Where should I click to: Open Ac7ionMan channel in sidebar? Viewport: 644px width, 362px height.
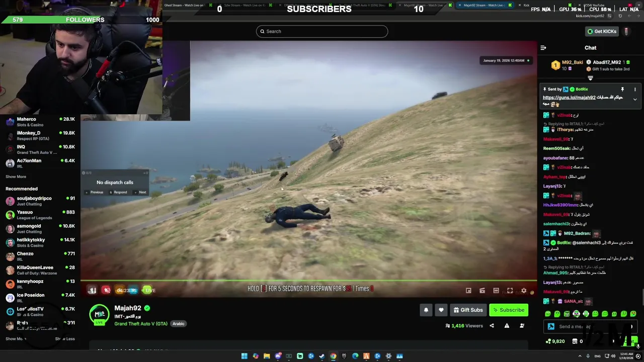(40, 163)
